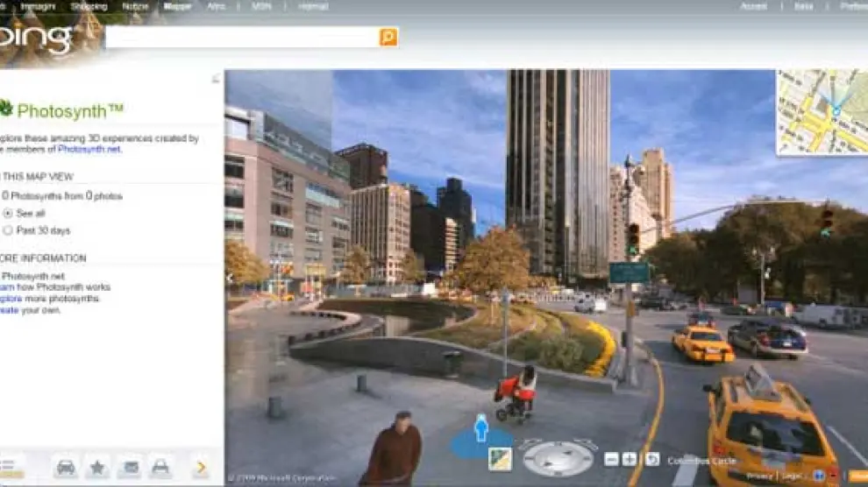Screen dimensions: 868x487
Task: Switch to map view using map icon
Action: (500, 459)
